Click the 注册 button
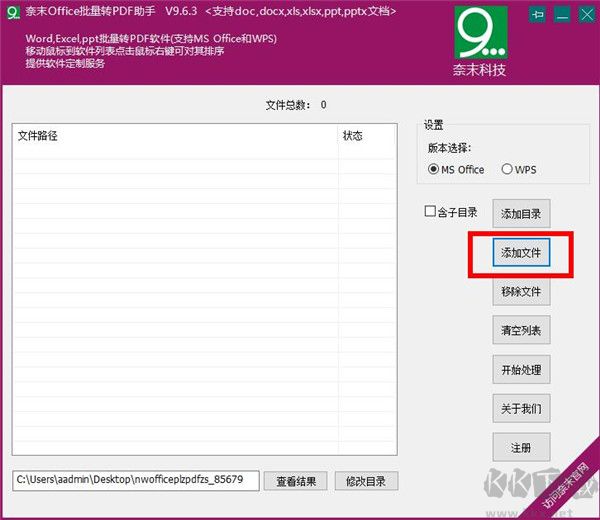Viewport: 600px width, 520px height. [521, 447]
